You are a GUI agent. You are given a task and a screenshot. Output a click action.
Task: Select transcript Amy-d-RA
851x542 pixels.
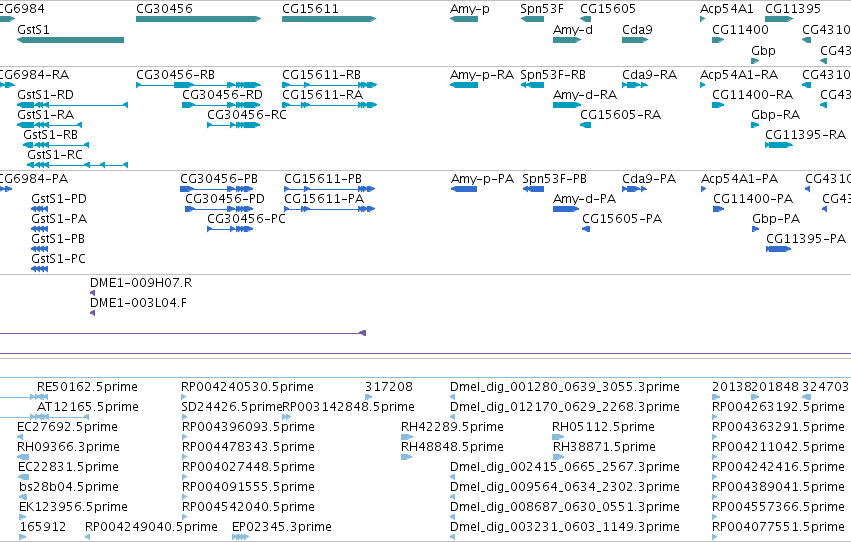pos(585,95)
